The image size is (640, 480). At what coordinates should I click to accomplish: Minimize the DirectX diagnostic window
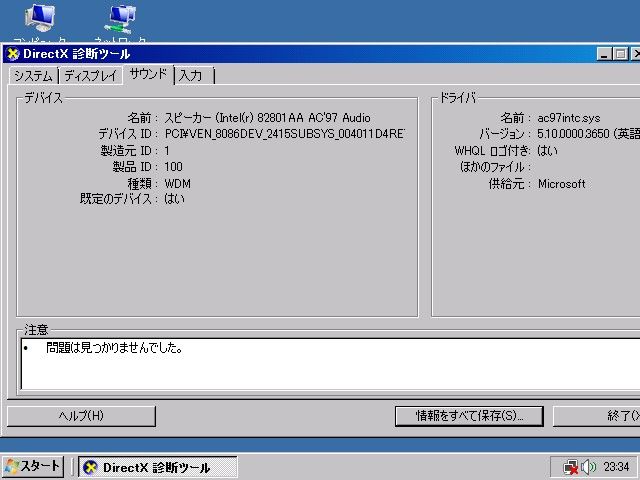[x=607, y=54]
